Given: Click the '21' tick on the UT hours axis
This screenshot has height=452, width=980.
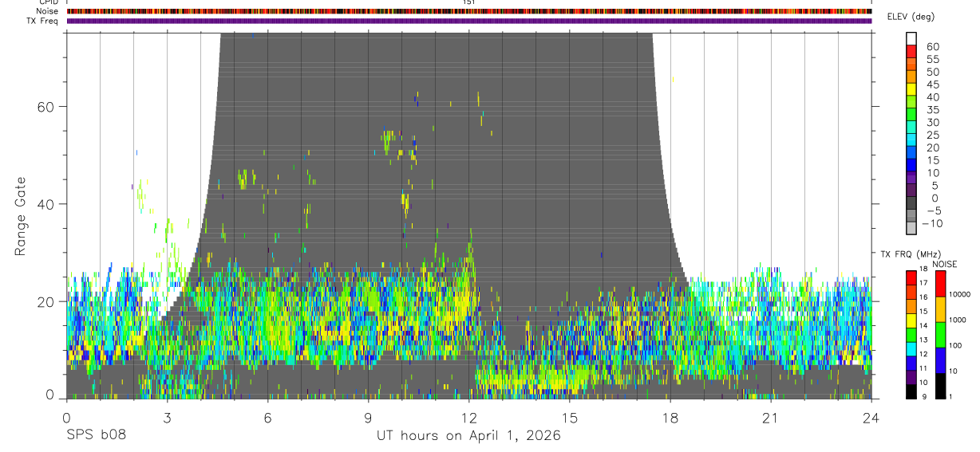Looking at the screenshot, I should (771, 417).
